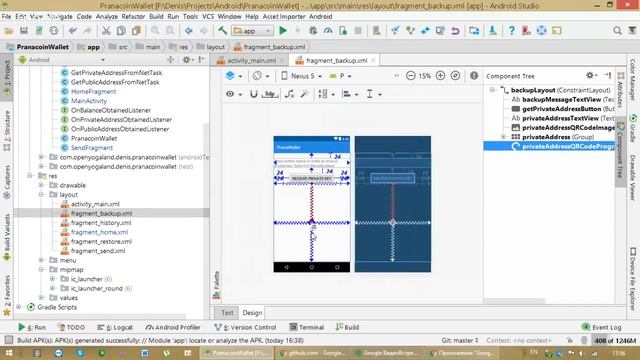640x360 pixels.
Task: Open the 8dp default margins dropdown
Action: click(x=270, y=94)
